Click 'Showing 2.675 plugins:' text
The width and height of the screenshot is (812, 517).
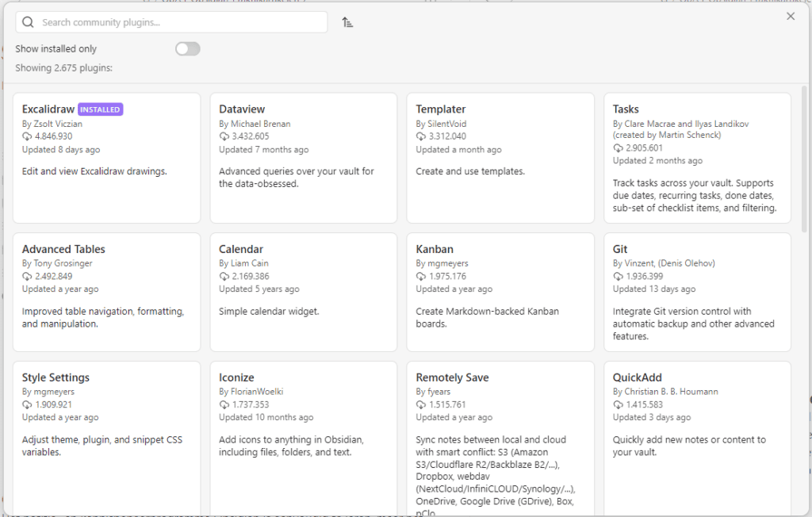click(x=63, y=68)
